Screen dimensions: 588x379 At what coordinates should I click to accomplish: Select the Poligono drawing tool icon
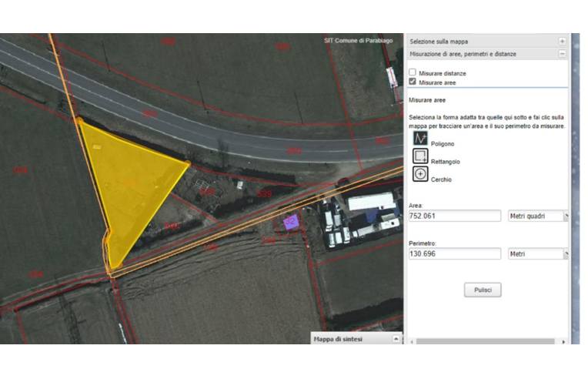click(420, 138)
